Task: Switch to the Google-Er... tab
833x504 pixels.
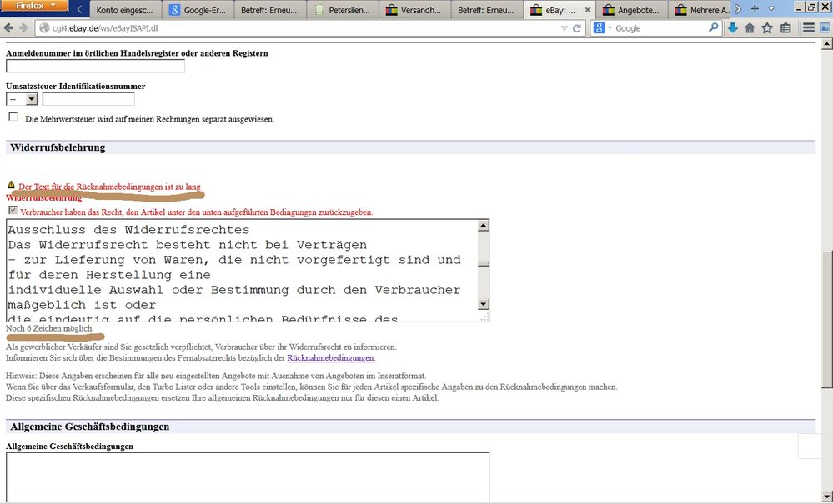Action: point(198,11)
